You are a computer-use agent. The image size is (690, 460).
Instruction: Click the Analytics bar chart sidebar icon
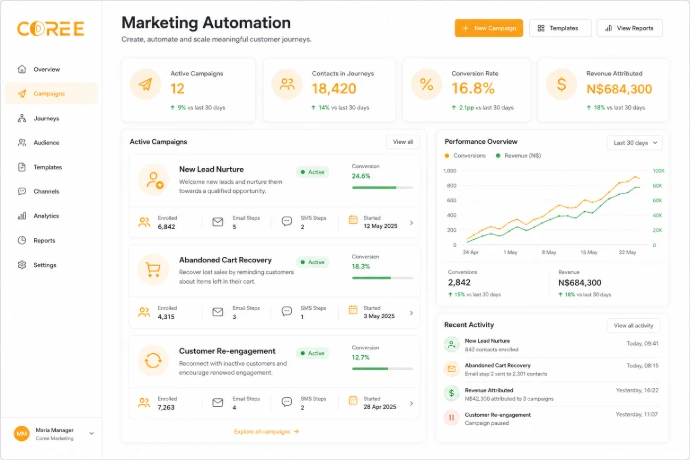click(22, 216)
